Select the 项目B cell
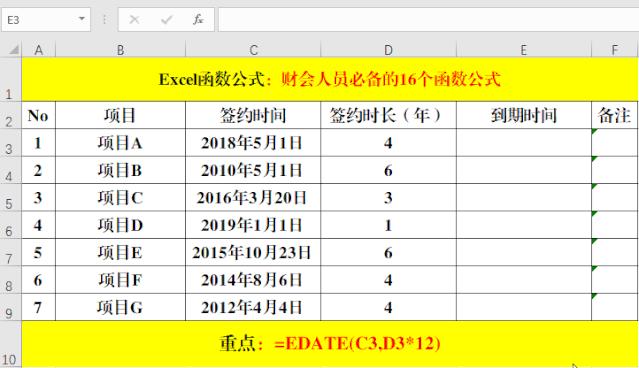The height and width of the screenshot is (368, 639). pos(120,170)
